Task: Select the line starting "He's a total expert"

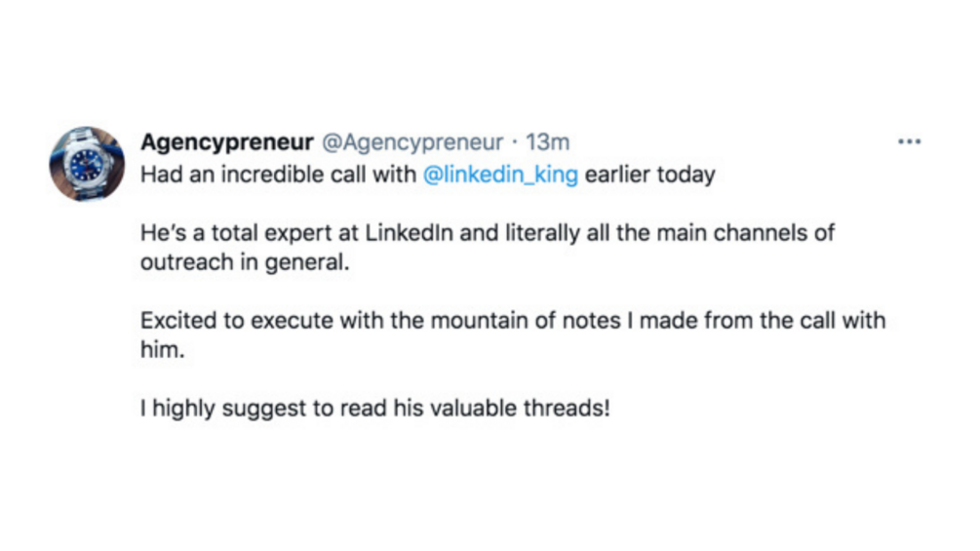Action: (x=488, y=234)
